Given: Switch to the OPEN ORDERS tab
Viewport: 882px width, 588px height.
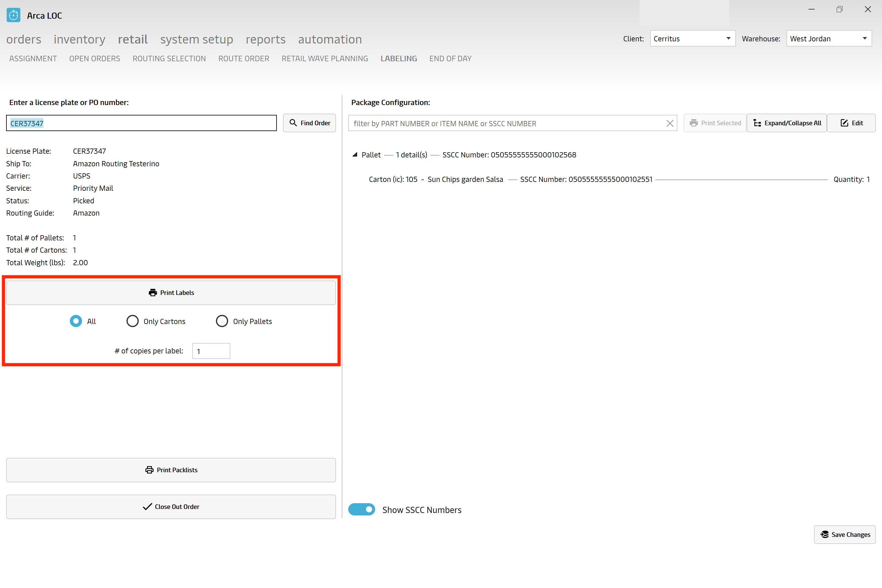Looking at the screenshot, I should pos(95,58).
